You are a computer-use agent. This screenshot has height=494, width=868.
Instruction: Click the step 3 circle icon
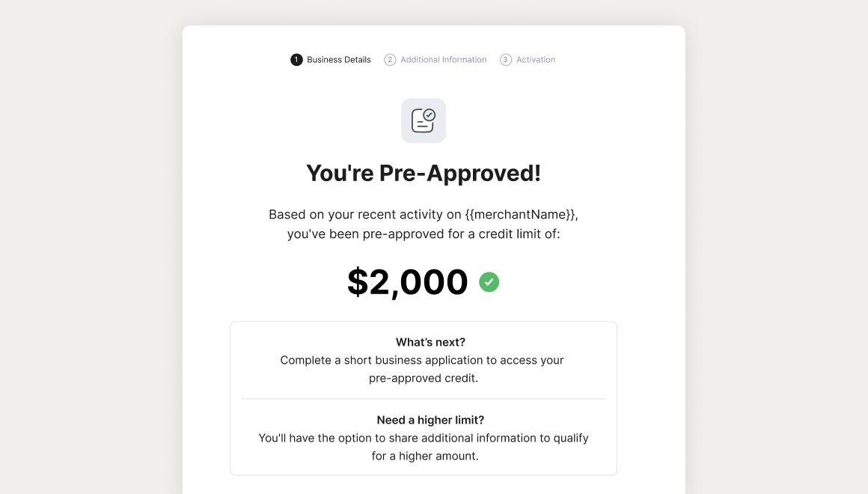tap(506, 60)
